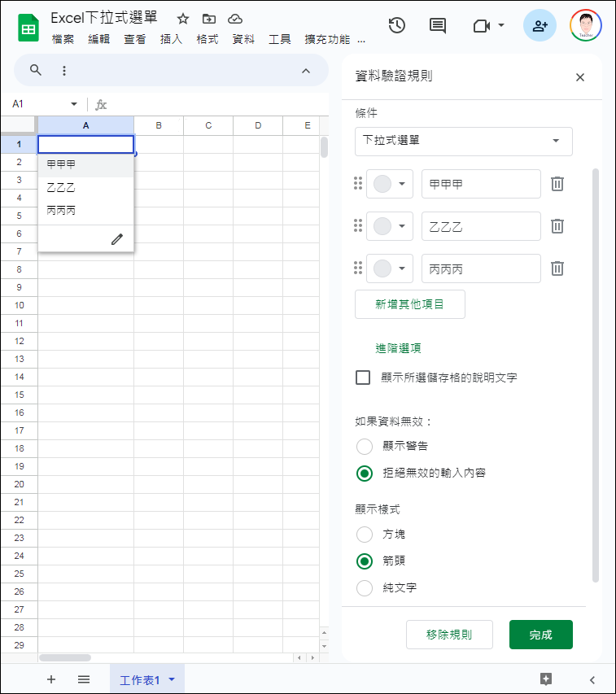The width and height of the screenshot is (616, 694).
Task: Select the 顯示警告 radio button
Action: pos(365,446)
